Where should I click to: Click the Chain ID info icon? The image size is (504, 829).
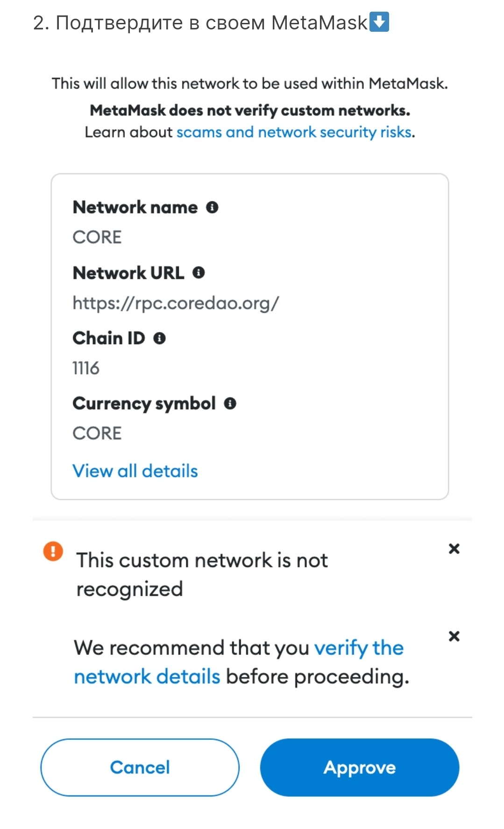pos(160,338)
